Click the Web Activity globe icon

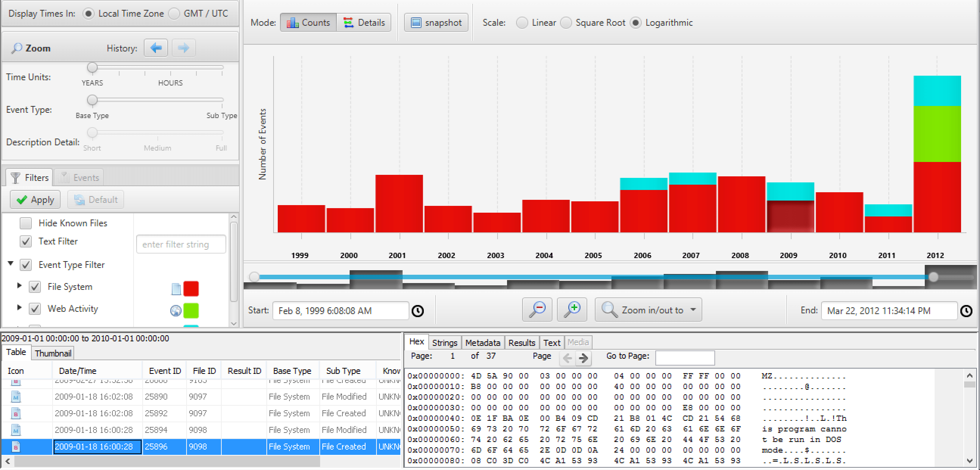pyautogui.click(x=176, y=311)
